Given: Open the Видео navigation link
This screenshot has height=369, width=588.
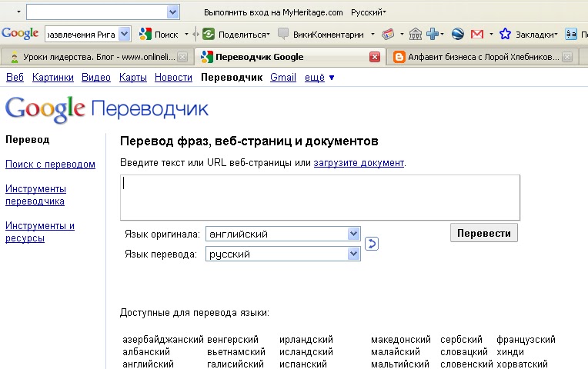Looking at the screenshot, I should (x=96, y=78).
